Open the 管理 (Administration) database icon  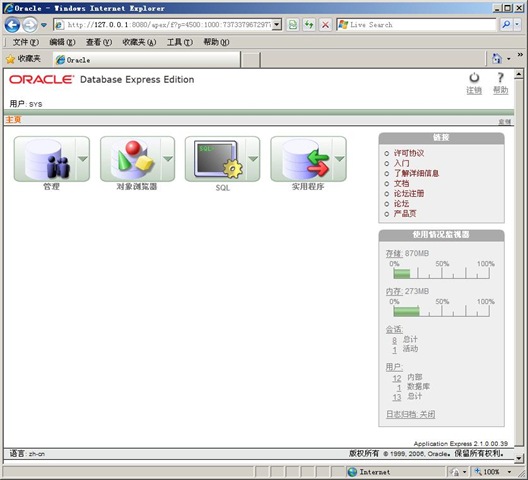pos(45,159)
